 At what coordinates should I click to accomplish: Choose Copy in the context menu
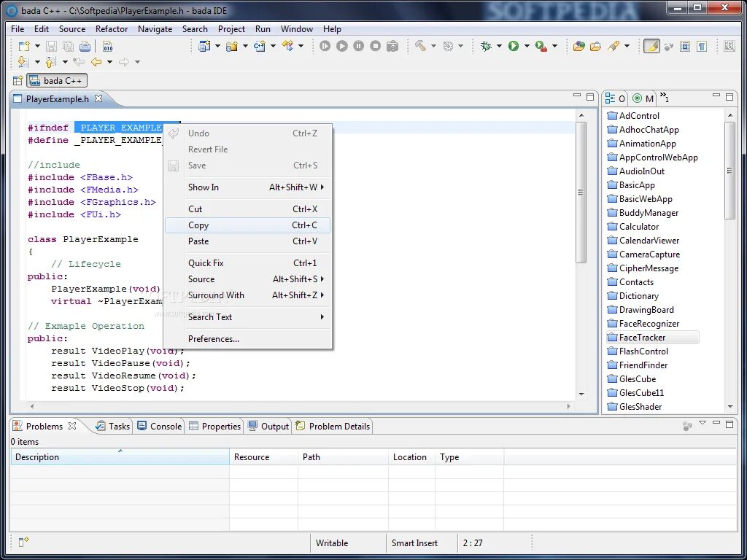coord(247,225)
